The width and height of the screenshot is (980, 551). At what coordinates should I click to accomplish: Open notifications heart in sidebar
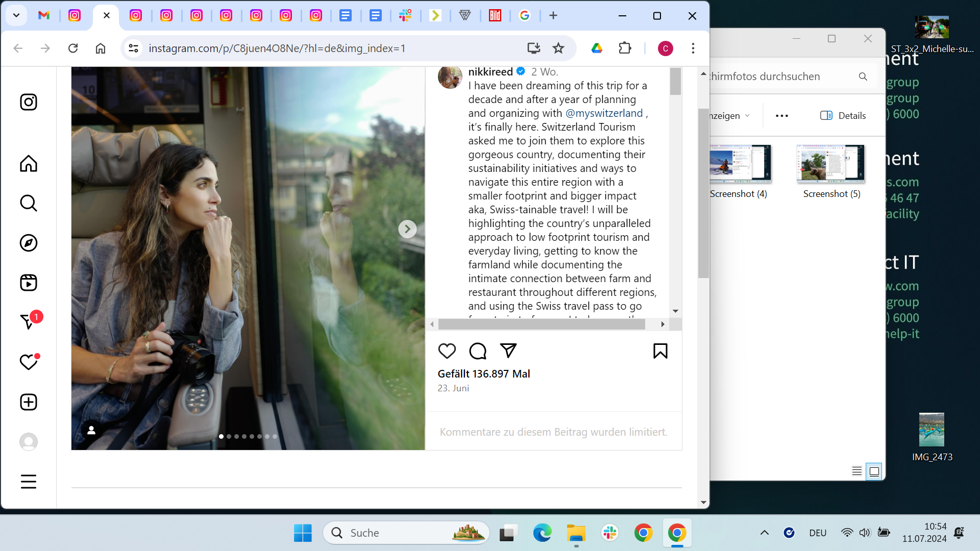click(x=29, y=362)
